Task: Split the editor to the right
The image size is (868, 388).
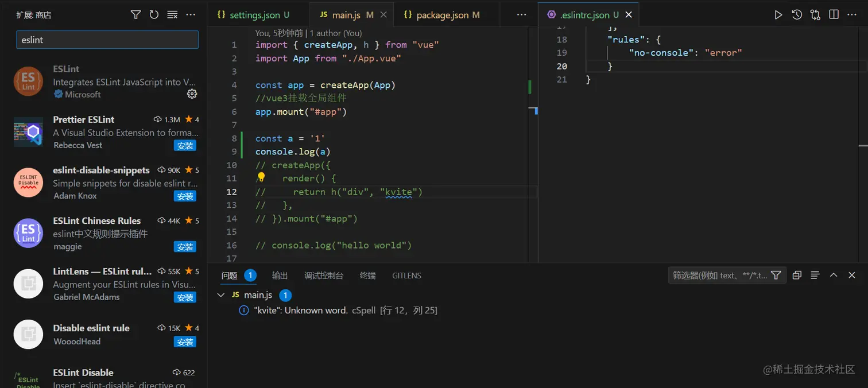Action: (x=834, y=15)
